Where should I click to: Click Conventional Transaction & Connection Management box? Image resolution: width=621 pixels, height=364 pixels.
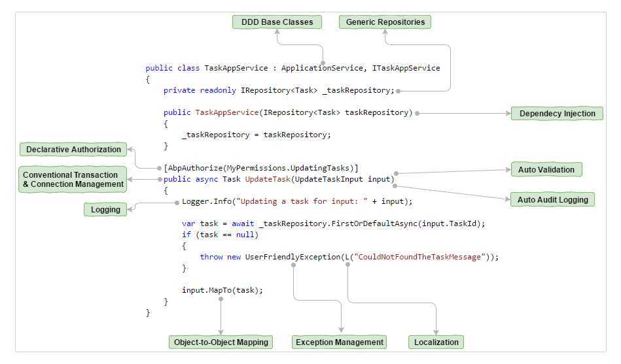(x=73, y=180)
